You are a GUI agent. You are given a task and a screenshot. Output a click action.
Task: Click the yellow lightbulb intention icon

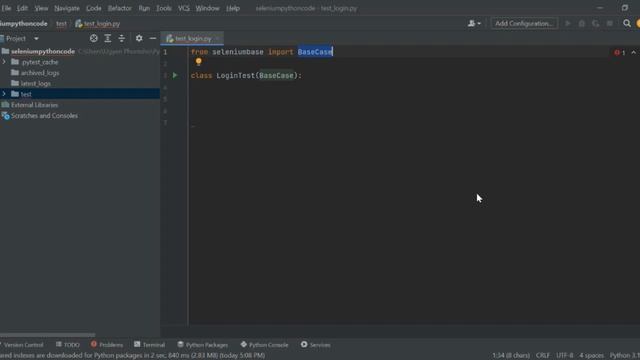coord(198,62)
